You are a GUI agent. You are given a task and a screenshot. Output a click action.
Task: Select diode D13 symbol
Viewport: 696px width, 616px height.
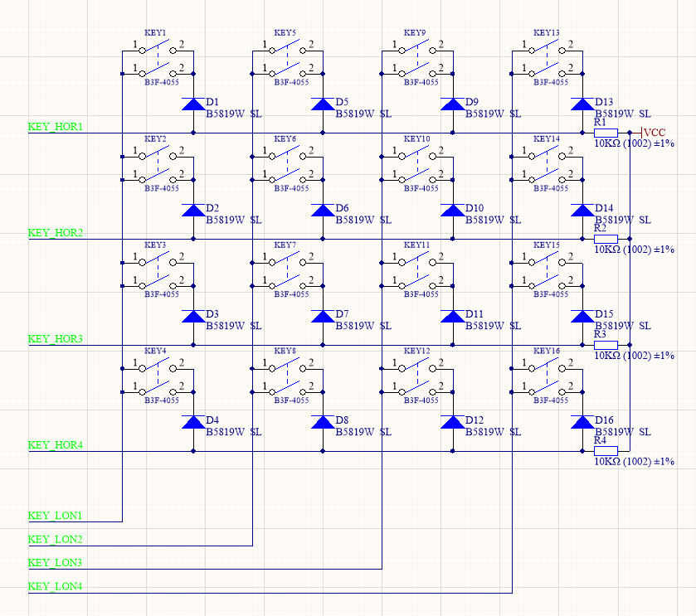coord(582,104)
